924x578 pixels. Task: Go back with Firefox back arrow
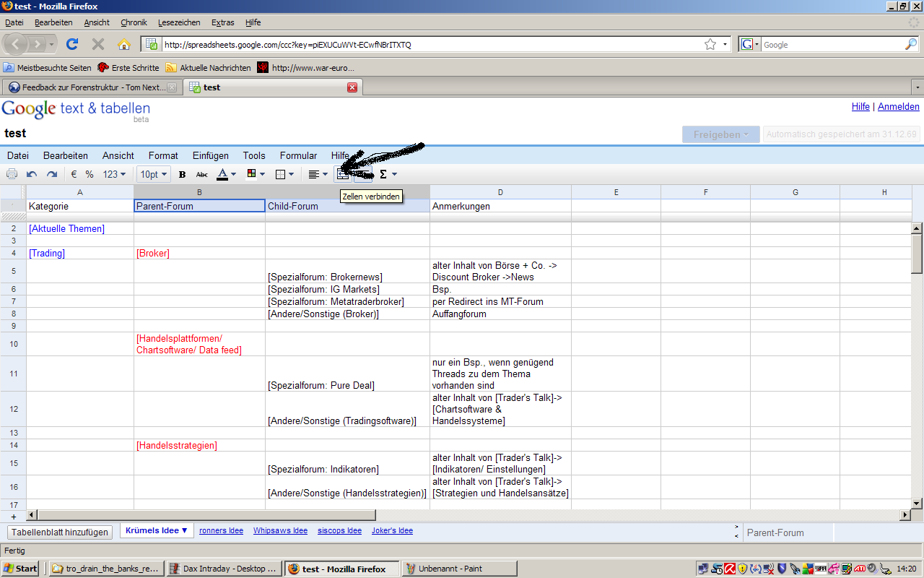(x=16, y=44)
